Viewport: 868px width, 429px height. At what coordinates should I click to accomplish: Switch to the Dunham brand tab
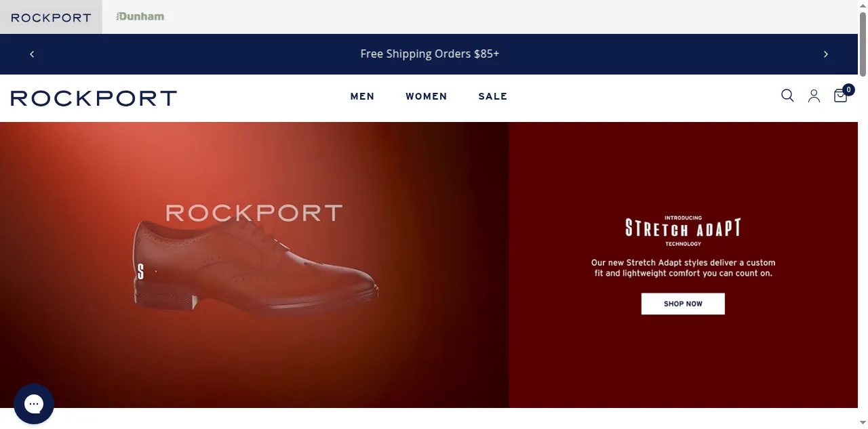[x=140, y=16]
